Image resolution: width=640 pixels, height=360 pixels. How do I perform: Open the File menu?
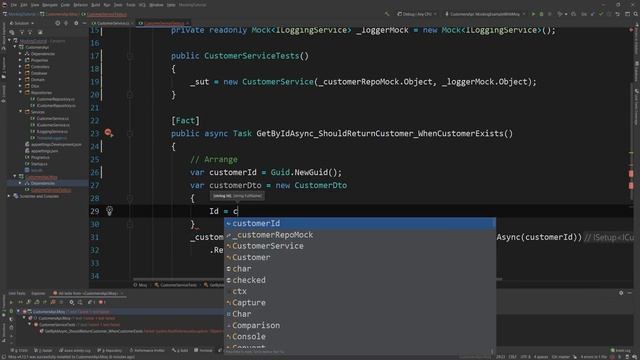(14, 5)
